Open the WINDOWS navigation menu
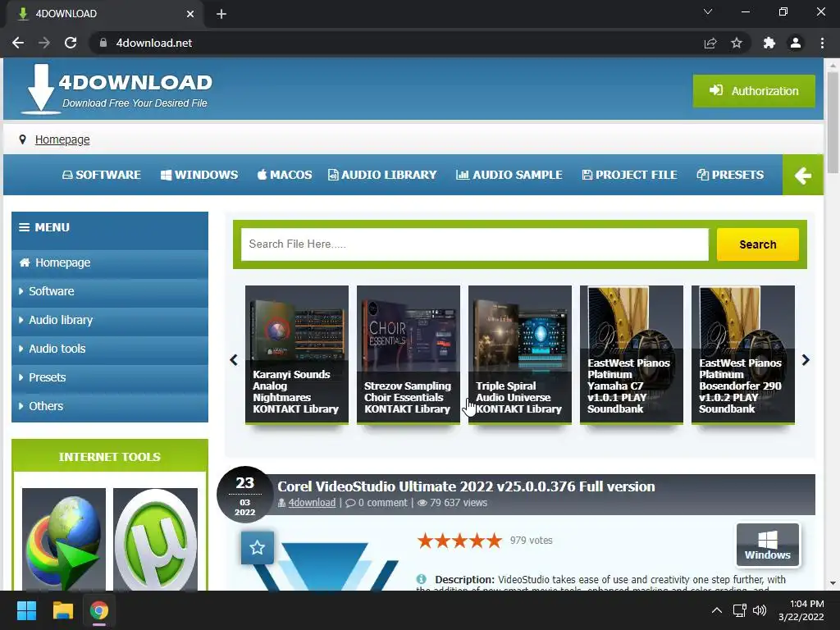 tap(199, 175)
